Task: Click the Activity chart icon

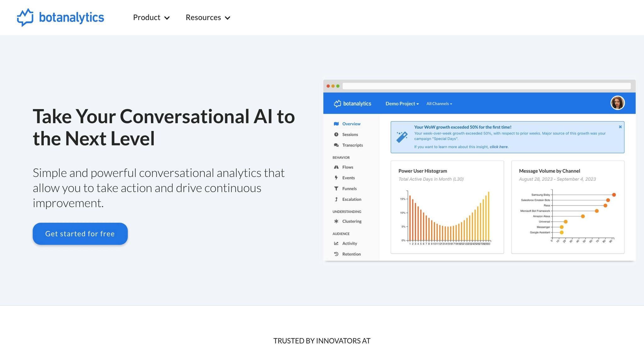Action: [336, 243]
